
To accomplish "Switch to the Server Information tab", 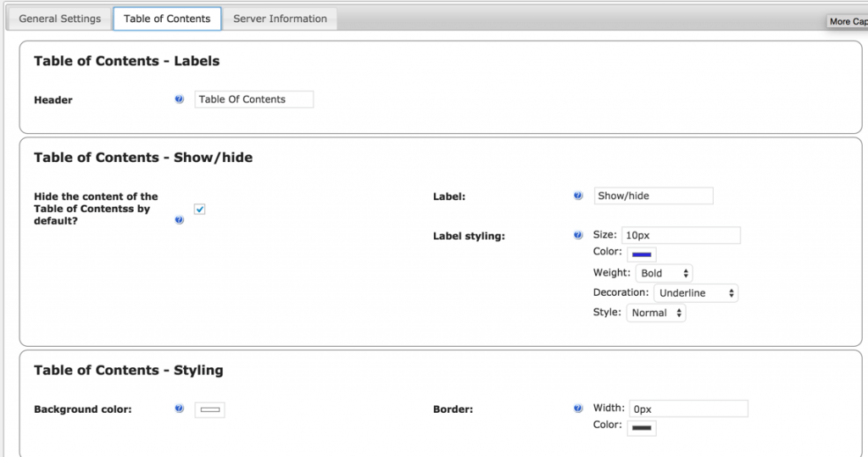I will (x=280, y=19).
